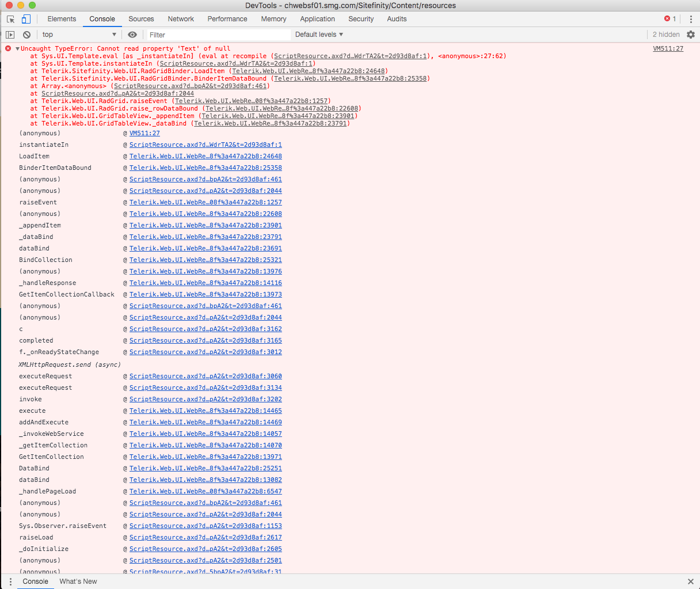The height and width of the screenshot is (589, 700).
Task: Open the LoadItem link ending 24648
Action: (206, 157)
